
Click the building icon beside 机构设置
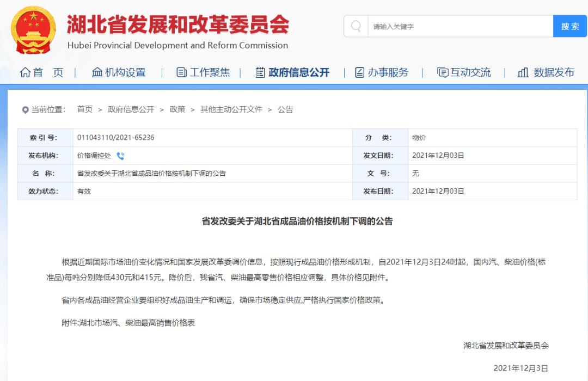97,72
